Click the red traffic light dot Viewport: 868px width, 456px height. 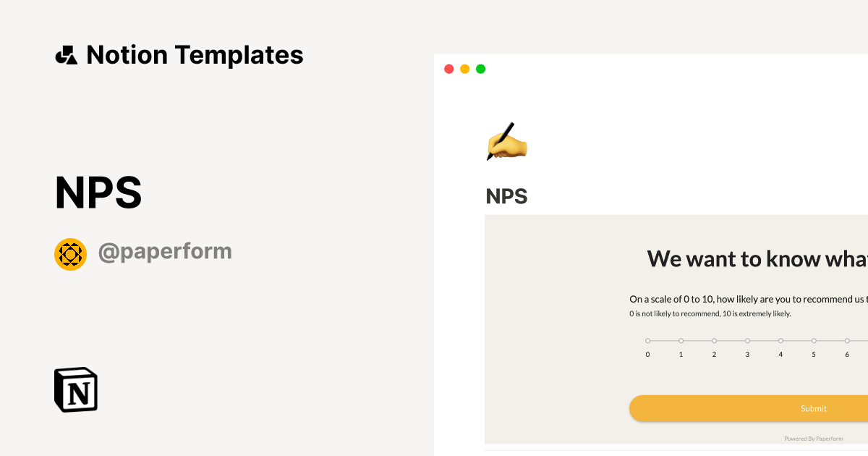pos(448,69)
